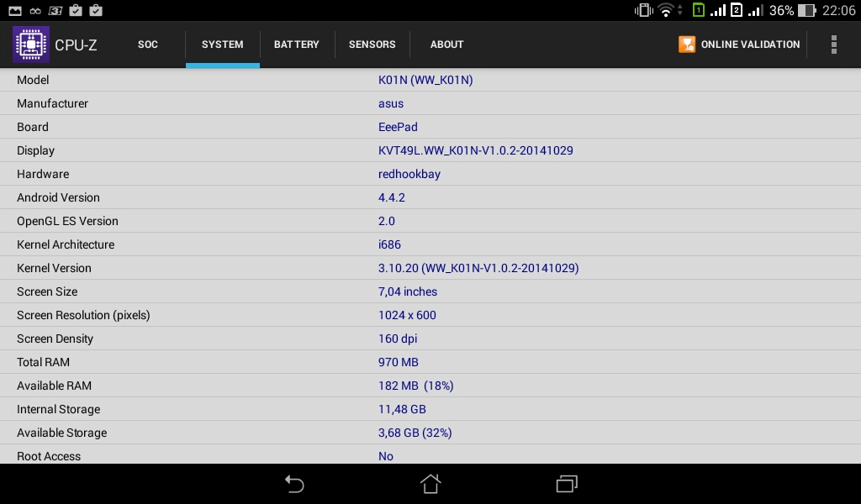Tap the model value K01N (WW_K01N)
Image resolution: width=861 pixels, height=504 pixels.
[425, 80]
